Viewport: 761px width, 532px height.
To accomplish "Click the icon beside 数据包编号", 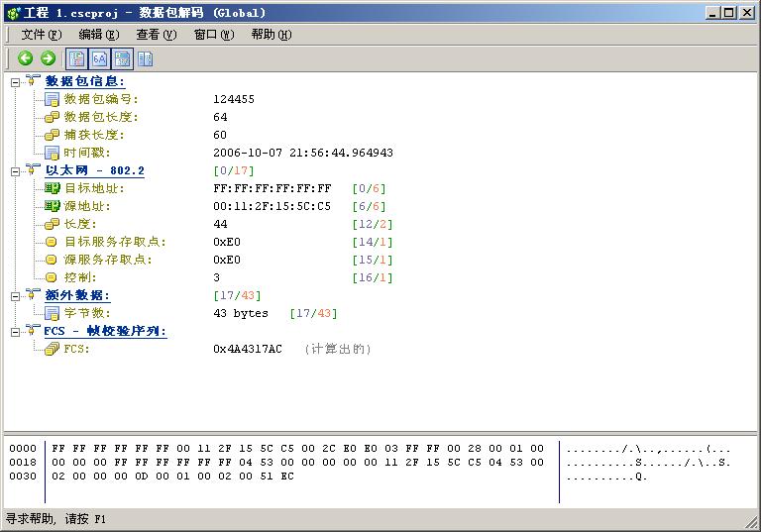I will [x=52, y=99].
